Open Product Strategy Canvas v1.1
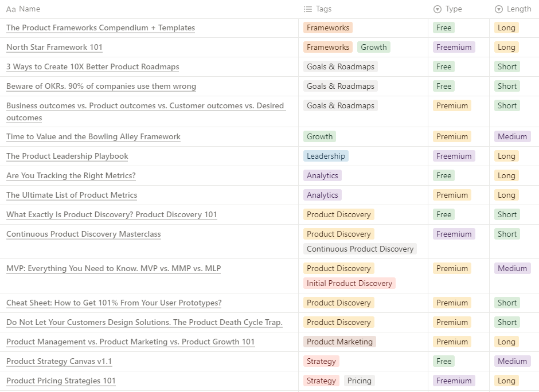This screenshot has height=392, width=539. pos(59,362)
